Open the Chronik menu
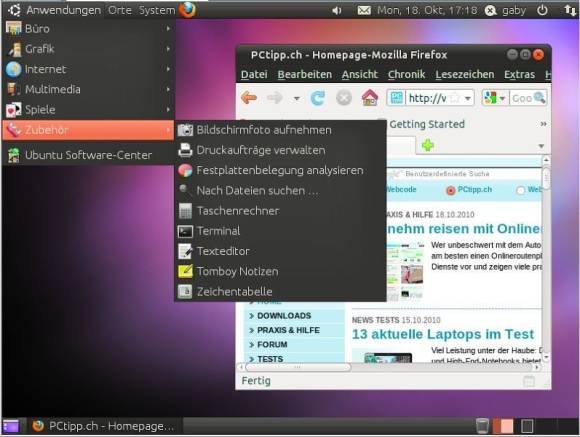 (407, 74)
